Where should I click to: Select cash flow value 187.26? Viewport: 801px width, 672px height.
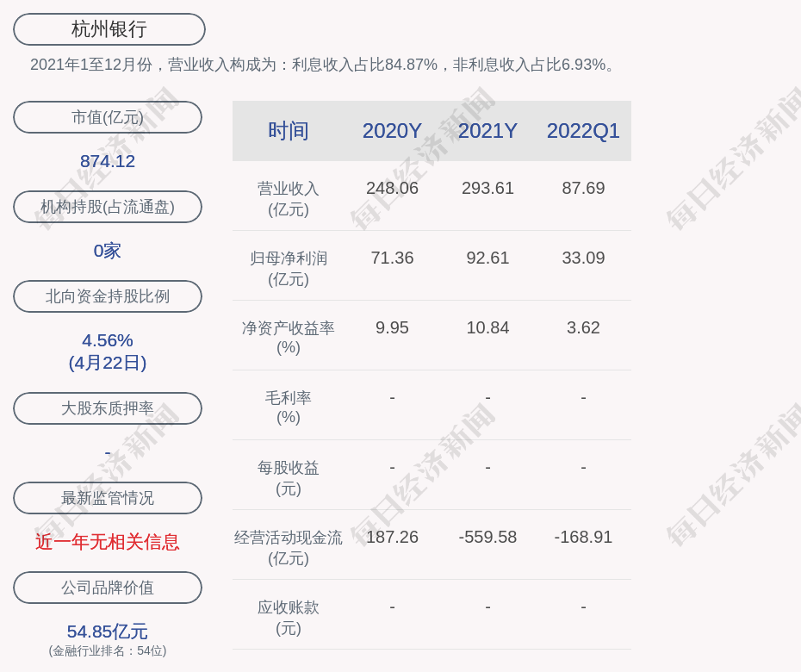click(x=393, y=537)
